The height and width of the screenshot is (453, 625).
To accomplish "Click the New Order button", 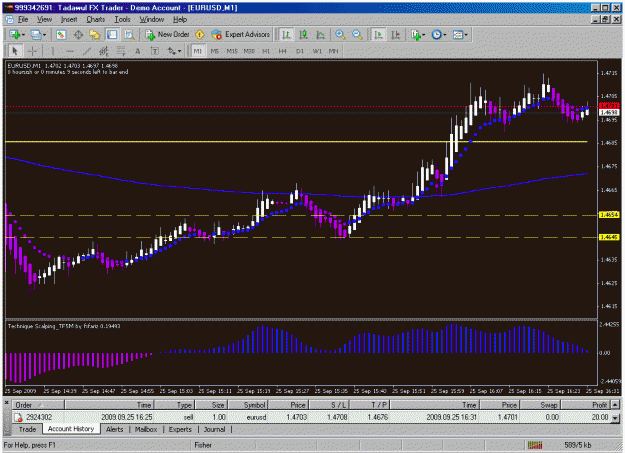I will pos(168,35).
